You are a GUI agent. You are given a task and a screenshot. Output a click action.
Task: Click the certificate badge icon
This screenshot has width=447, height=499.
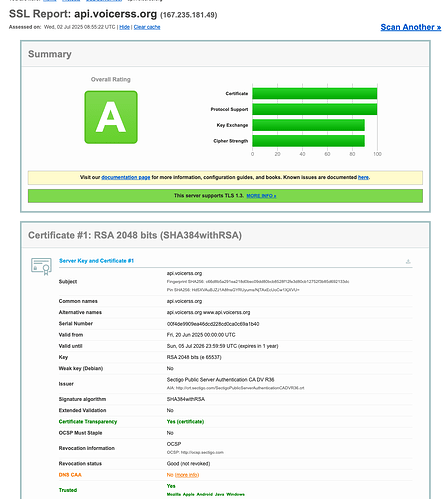coord(41,266)
